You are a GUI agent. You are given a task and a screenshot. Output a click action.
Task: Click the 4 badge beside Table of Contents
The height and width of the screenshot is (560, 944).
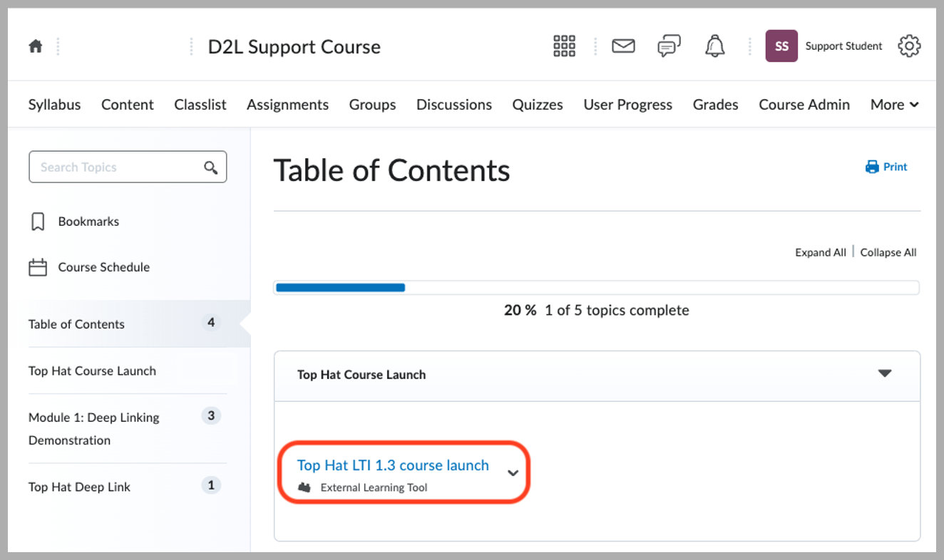click(211, 323)
